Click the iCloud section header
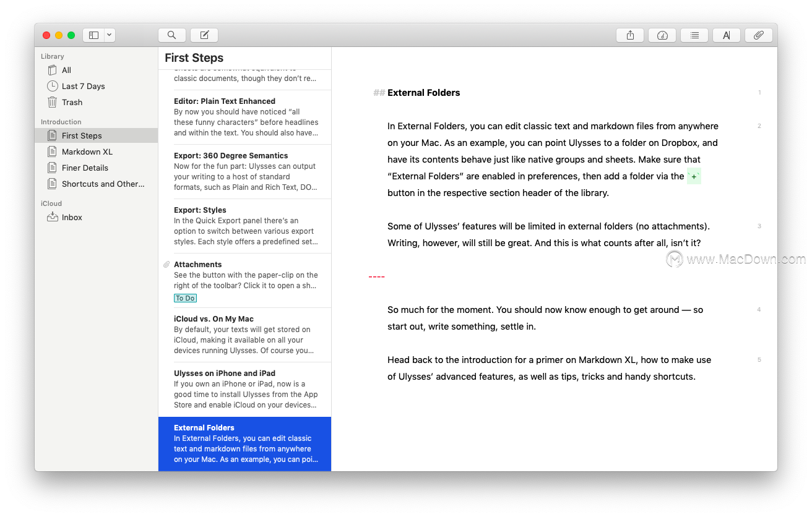 (51, 203)
